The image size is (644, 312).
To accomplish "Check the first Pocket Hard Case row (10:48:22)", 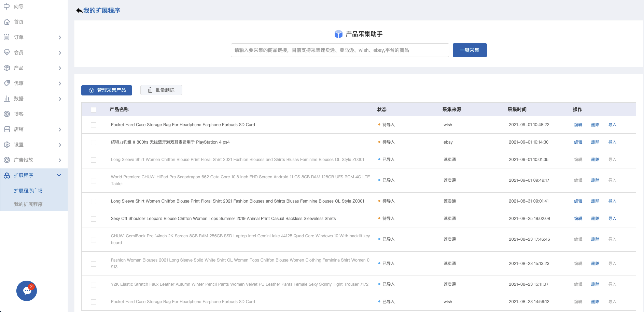I will click(94, 125).
